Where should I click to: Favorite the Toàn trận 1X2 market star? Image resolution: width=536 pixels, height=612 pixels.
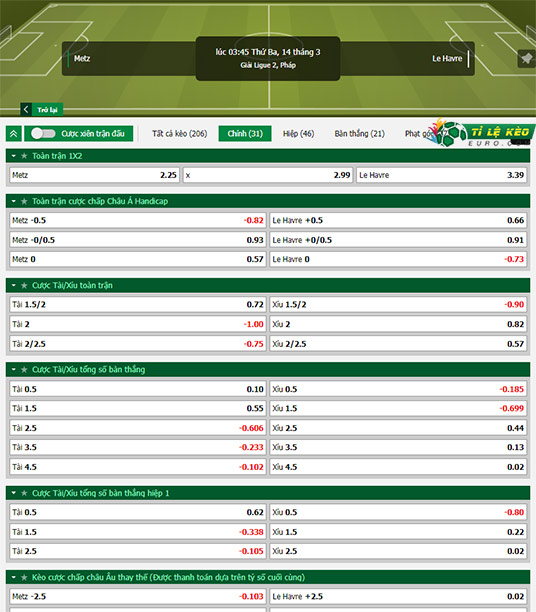(24, 156)
